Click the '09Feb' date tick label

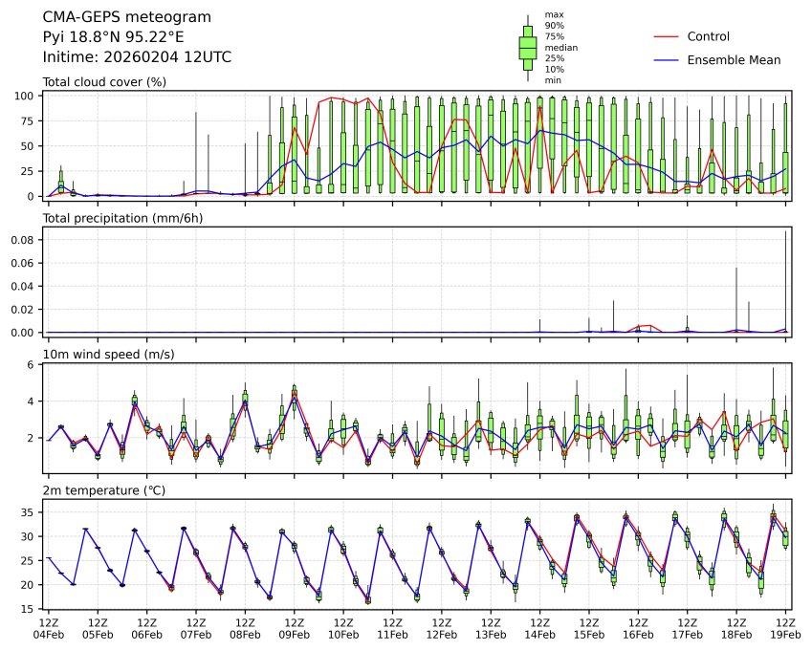294,634
